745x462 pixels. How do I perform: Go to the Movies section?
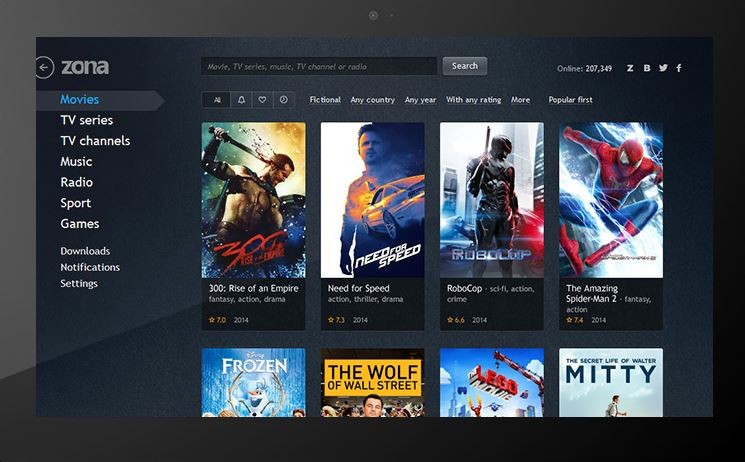(80, 99)
